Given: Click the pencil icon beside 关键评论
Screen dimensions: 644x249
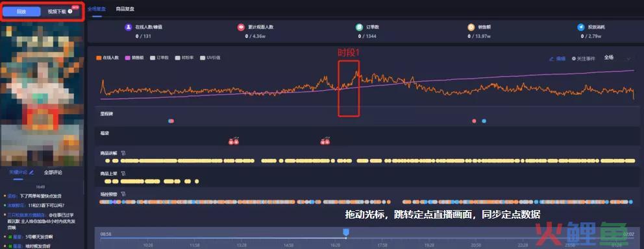Looking at the screenshot, I should [x=32, y=172].
